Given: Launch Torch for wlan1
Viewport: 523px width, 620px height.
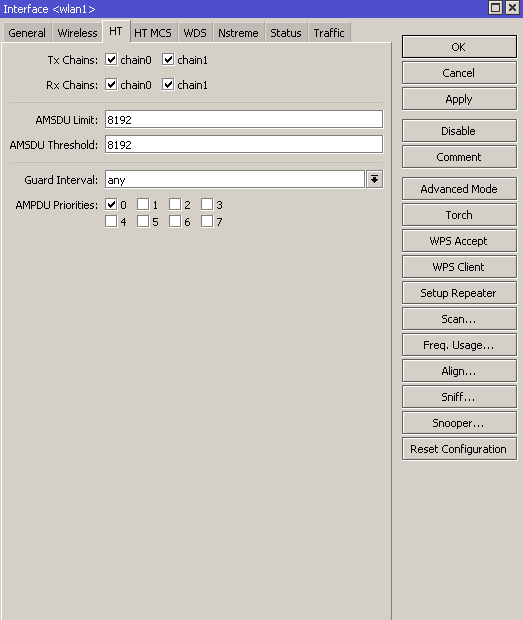Looking at the screenshot, I should (459, 215).
